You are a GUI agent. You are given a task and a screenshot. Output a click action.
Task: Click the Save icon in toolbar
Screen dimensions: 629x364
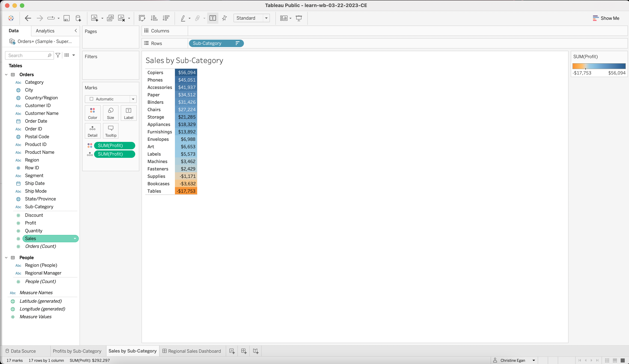(x=66, y=18)
